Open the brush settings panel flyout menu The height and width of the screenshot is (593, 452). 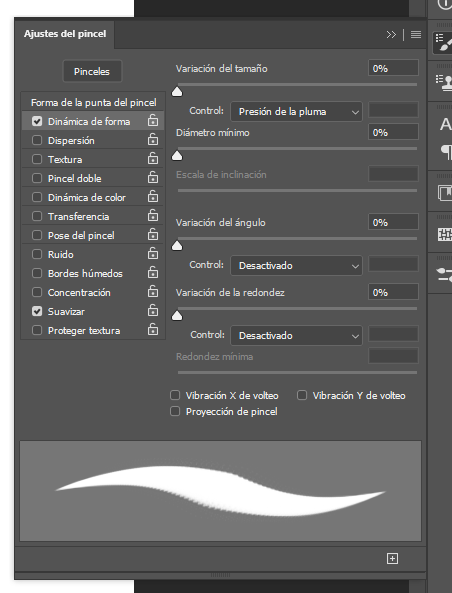(416, 34)
